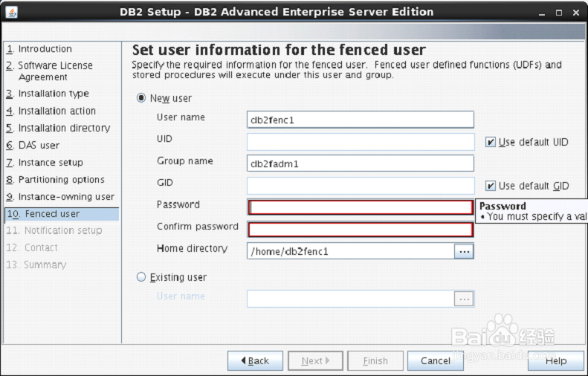Click the red Password input field
The image size is (588, 376).
click(x=361, y=207)
